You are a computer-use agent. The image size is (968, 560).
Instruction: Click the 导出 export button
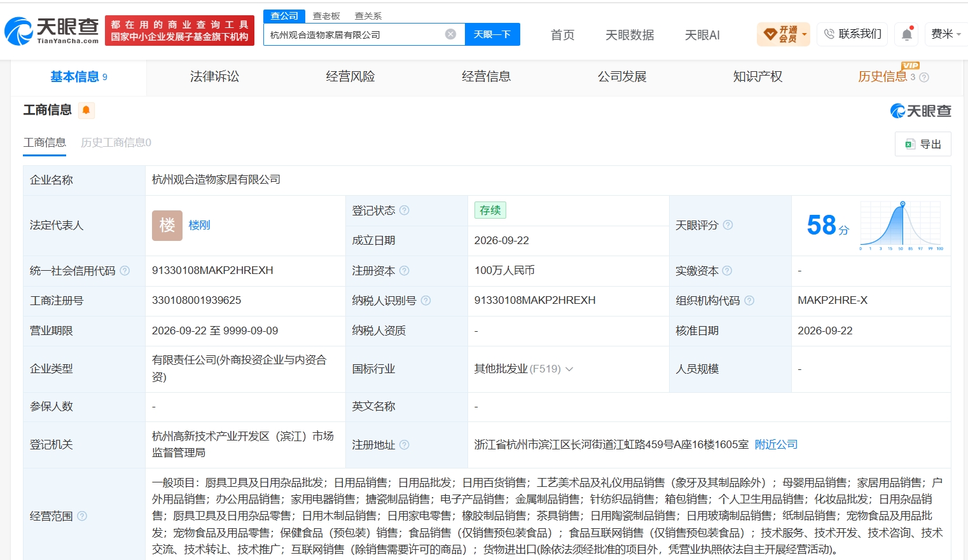(x=923, y=144)
